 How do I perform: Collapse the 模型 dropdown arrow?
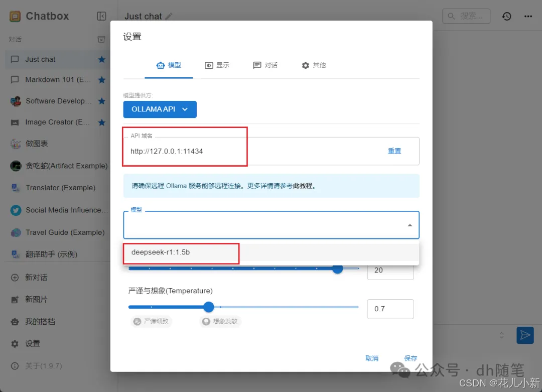410,225
